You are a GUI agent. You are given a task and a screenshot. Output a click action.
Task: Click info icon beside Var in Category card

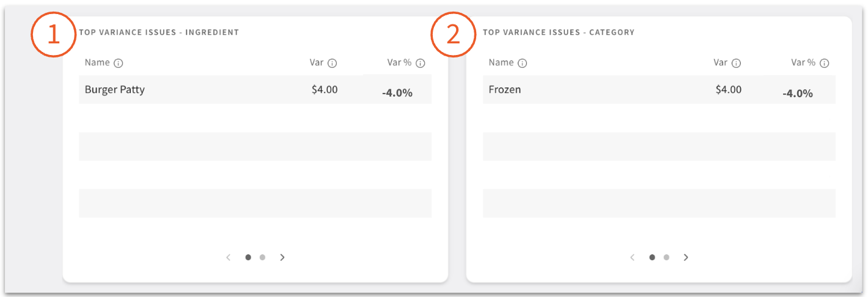(737, 63)
